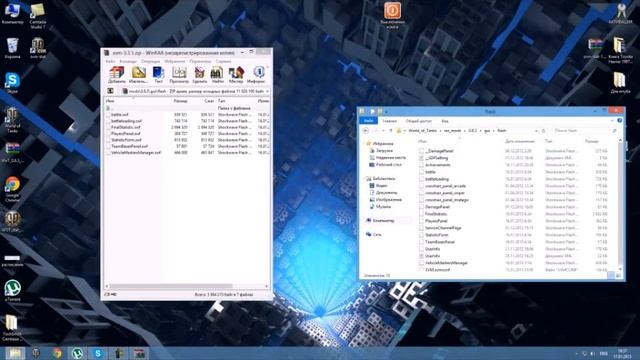Select the Google Chrome desktop shortcut
This screenshot has width=640, height=360.
click(12, 189)
